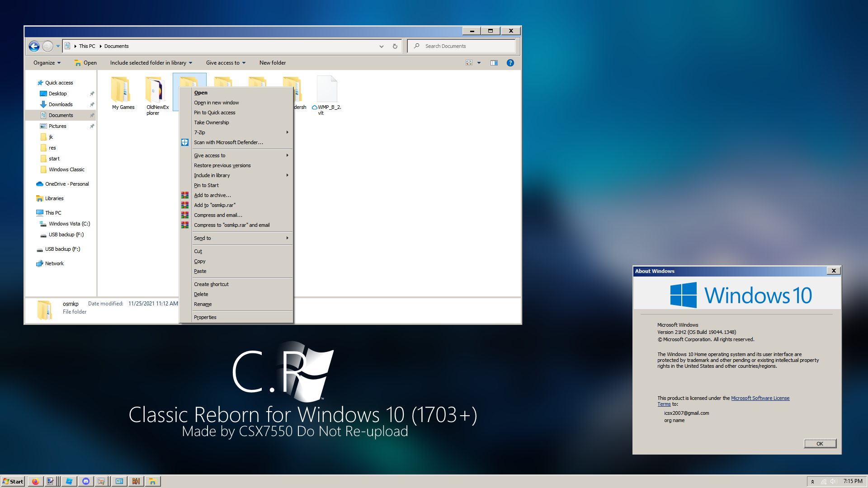Open the address bar history dropdown
868x488 pixels.
(x=381, y=46)
